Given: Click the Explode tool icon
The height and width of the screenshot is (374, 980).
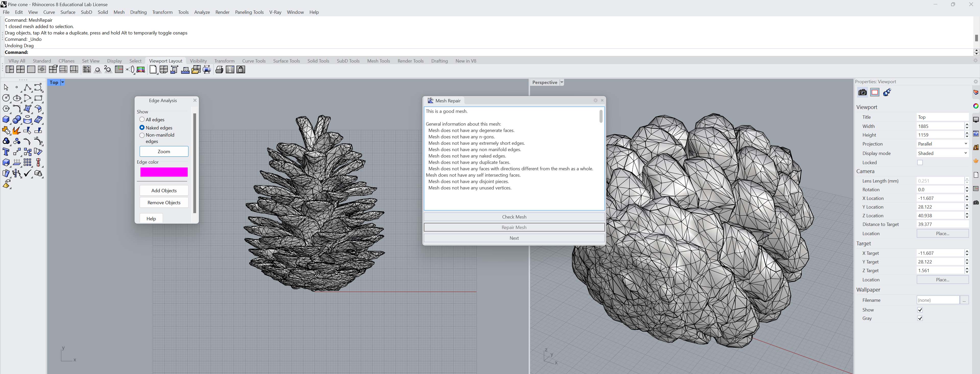Looking at the screenshot, I should [x=17, y=130].
